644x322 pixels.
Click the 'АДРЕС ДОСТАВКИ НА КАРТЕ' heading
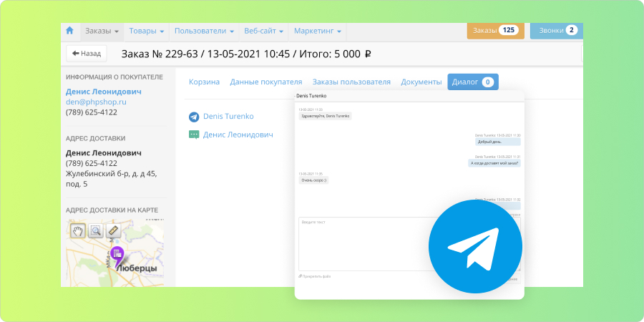112,210
